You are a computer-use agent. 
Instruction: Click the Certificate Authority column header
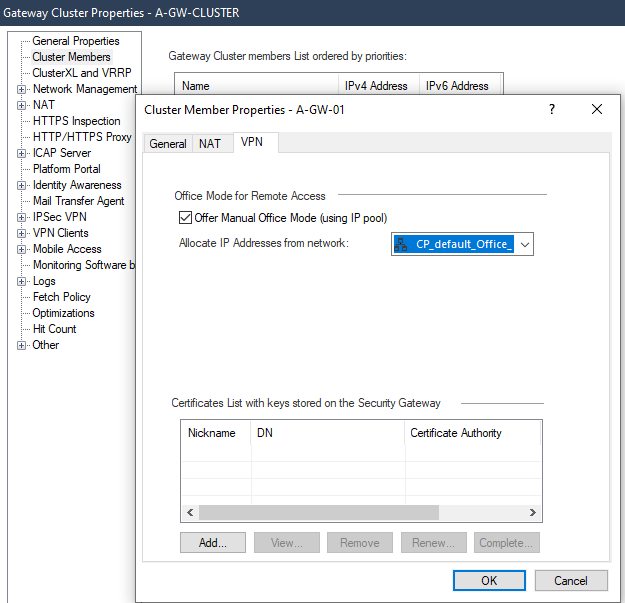(x=456, y=433)
